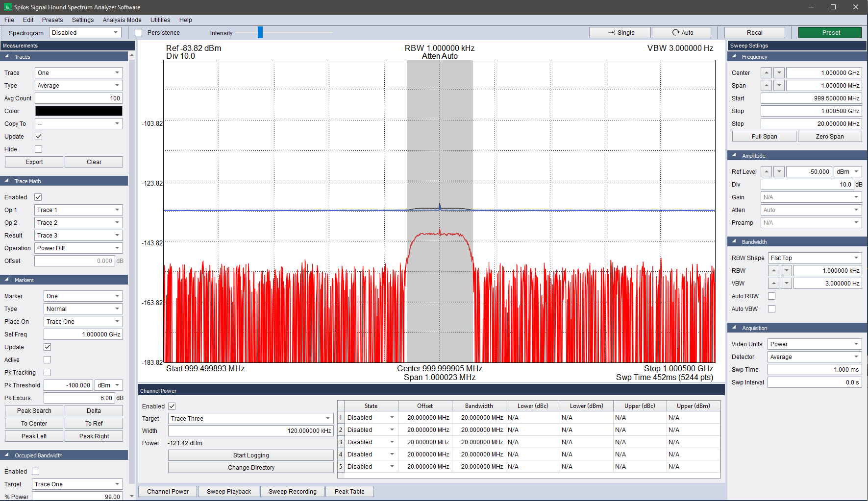Click Start Logging button
The height and width of the screenshot is (501, 868).
(251, 455)
